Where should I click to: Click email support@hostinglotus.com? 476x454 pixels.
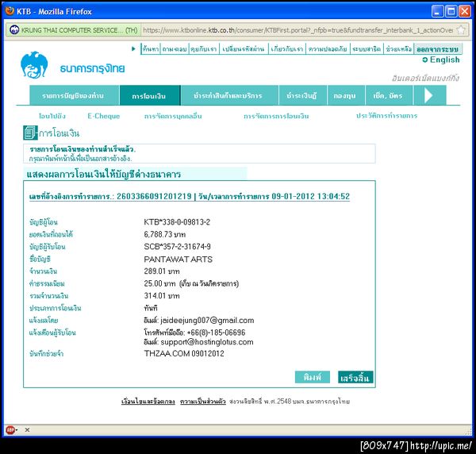(207, 341)
